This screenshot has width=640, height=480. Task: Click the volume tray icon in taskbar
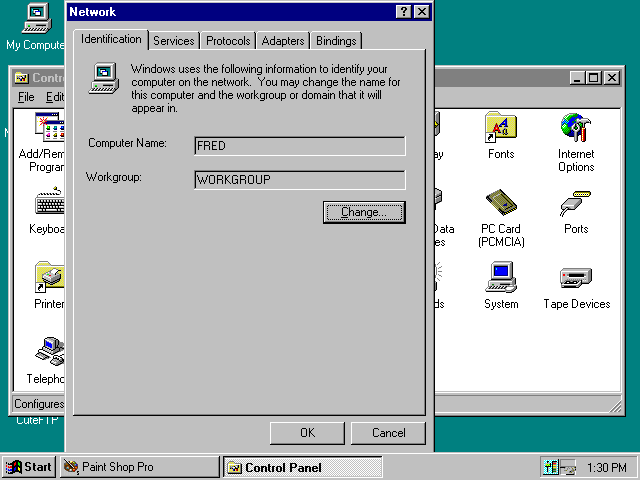click(550, 467)
